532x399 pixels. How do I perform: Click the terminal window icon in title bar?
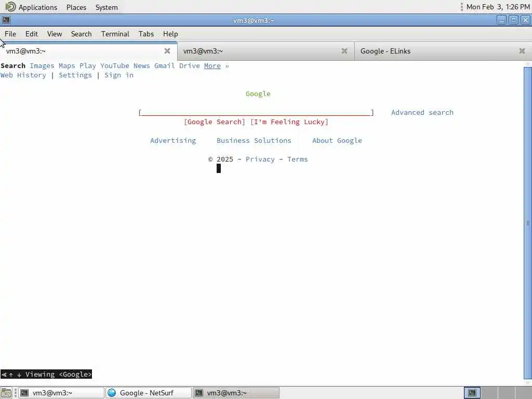6,20
